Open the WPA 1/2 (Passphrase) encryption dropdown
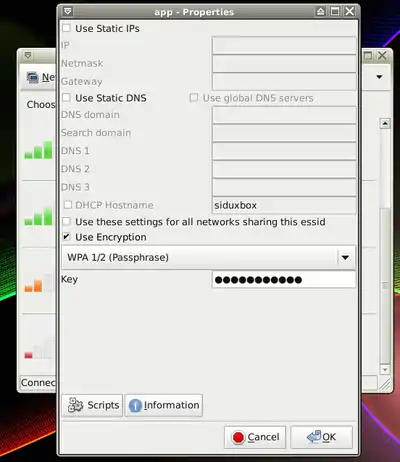This screenshot has width=400, height=462. point(209,257)
